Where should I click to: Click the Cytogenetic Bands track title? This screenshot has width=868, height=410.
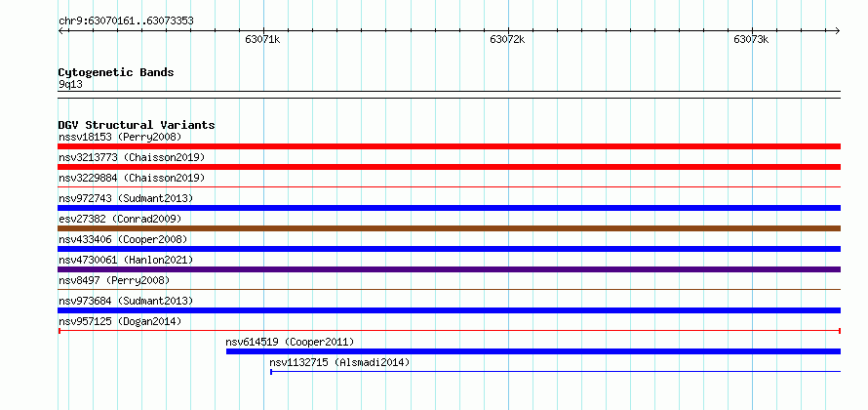tap(116, 72)
